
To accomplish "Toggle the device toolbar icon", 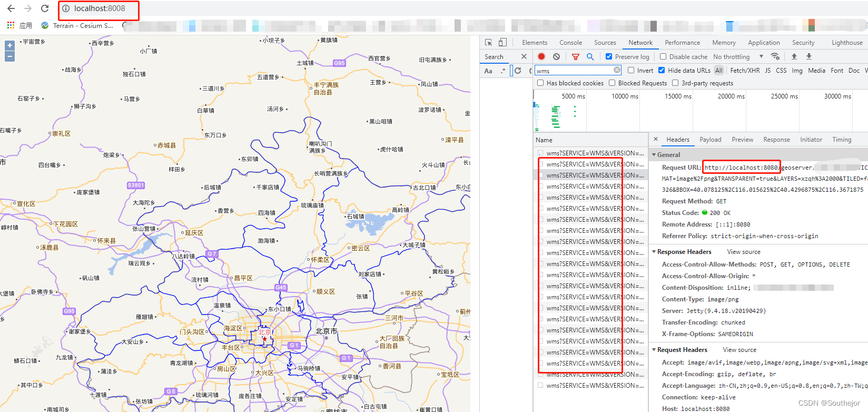I will click(502, 43).
